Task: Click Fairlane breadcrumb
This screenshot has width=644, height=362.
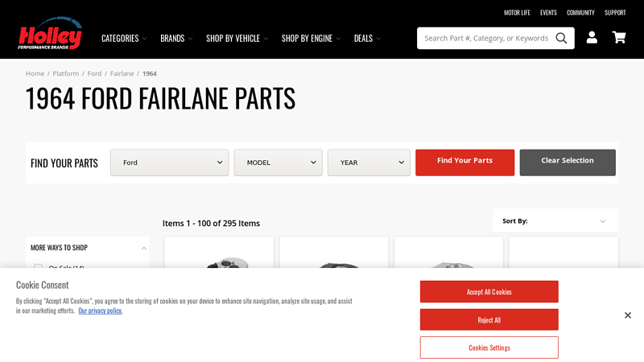Action: pos(122,73)
